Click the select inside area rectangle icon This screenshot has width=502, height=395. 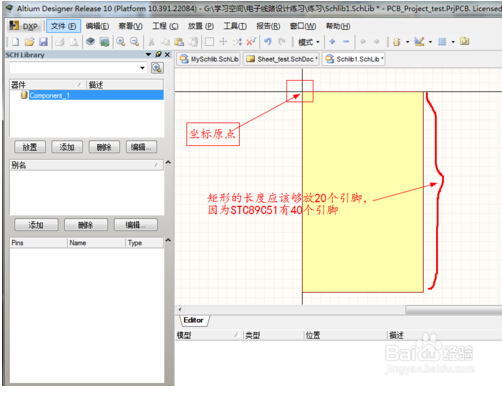[209, 42]
